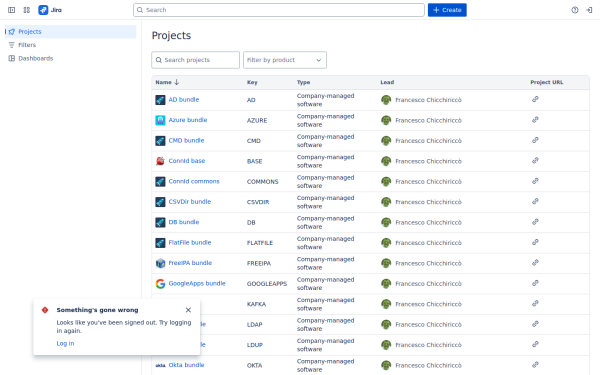Open the CMD bundle project

pyautogui.click(x=186, y=140)
